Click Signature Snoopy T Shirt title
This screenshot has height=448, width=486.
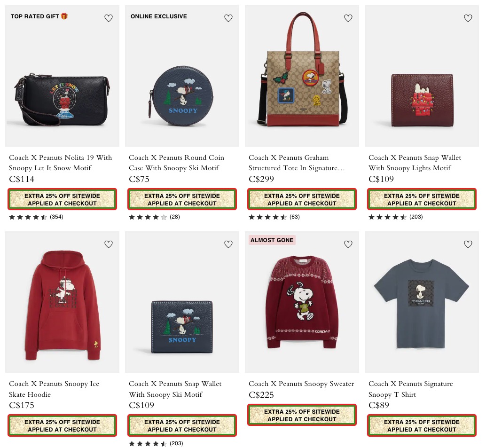(x=411, y=389)
